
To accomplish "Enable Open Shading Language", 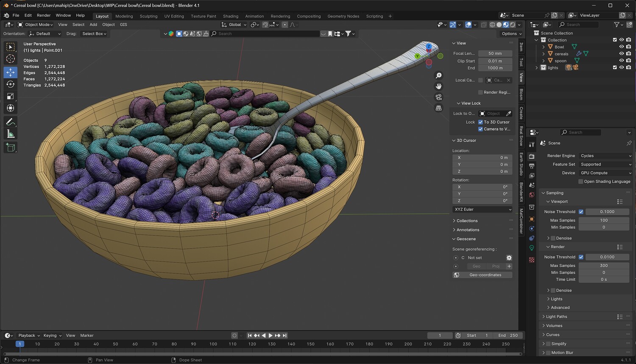I will pyautogui.click(x=581, y=181).
